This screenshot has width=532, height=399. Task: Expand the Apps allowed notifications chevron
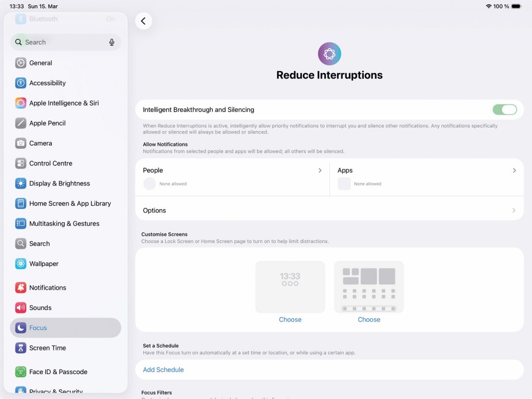pyautogui.click(x=514, y=170)
